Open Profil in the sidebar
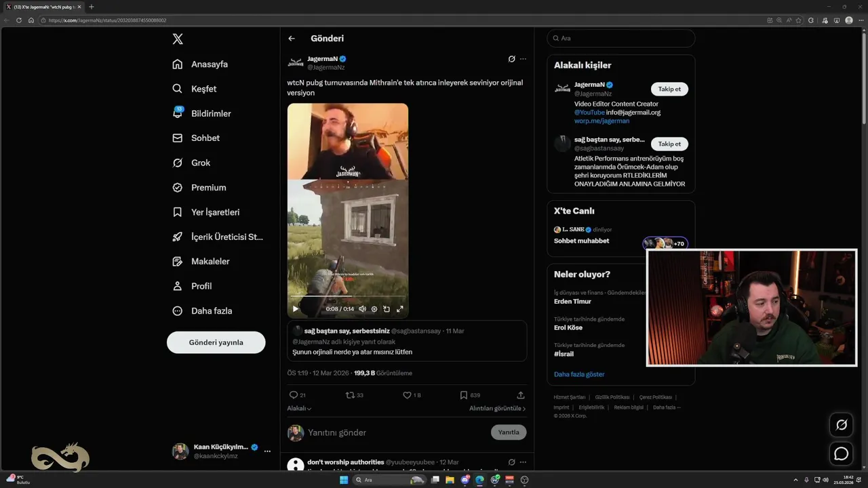The height and width of the screenshot is (488, 868). point(192,286)
